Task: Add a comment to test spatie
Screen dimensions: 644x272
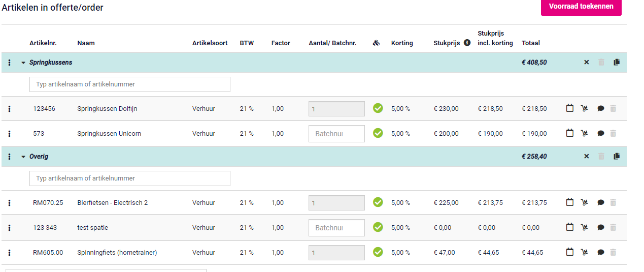Action: click(x=600, y=228)
